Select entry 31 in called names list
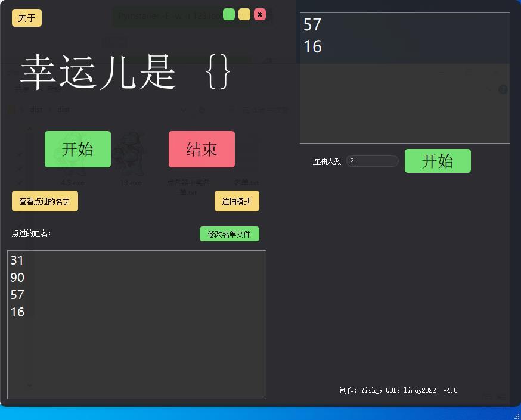The image size is (521, 420). pyautogui.click(x=17, y=260)
